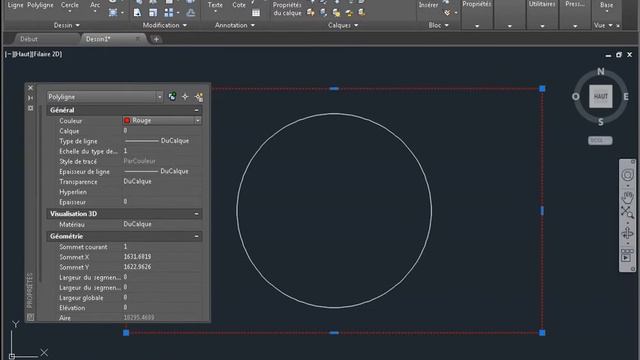Click the properties palette vertical scrollbar
This screenshot has height=360, width=640.
40,192
